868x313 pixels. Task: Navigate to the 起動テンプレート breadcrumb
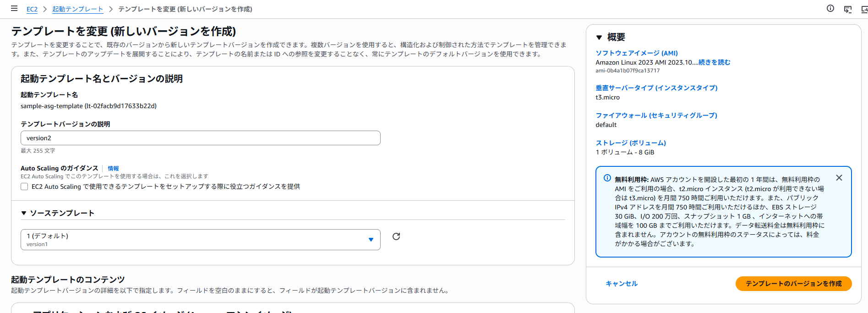(77, 9)
